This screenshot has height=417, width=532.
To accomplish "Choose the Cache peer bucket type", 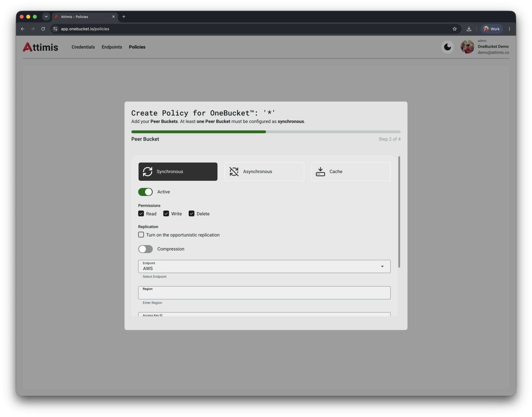I will (350, 172).
